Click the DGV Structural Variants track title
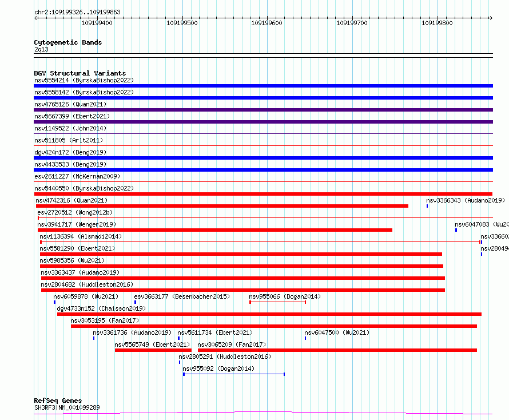This screenshot has height=420, width=509. (80, 73)
